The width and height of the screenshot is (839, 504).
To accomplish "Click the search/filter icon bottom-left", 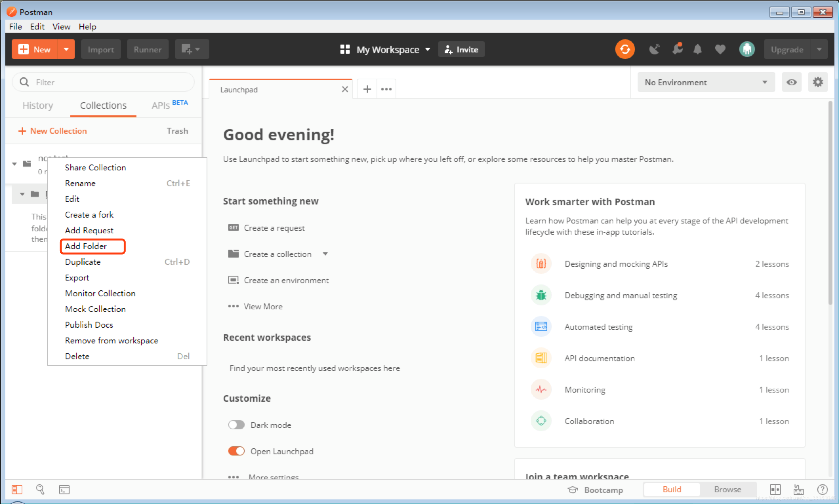I will (40, 490).
